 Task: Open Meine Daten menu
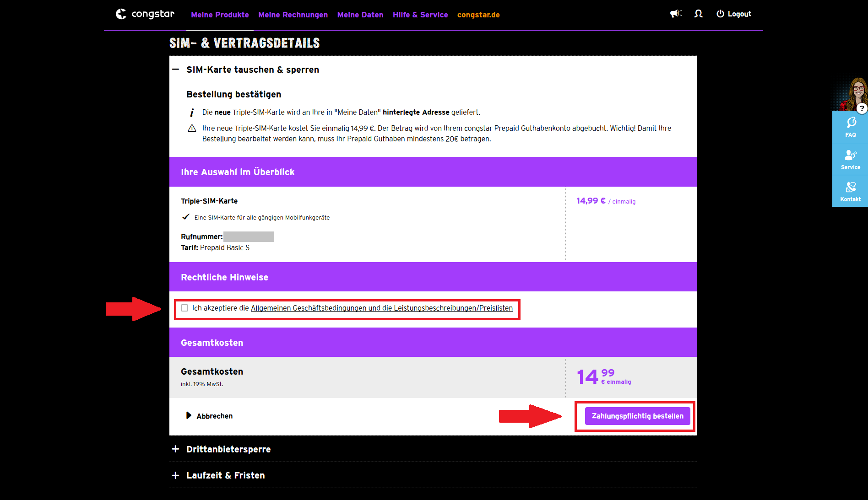pyautogui.click(x=360, y=15)
